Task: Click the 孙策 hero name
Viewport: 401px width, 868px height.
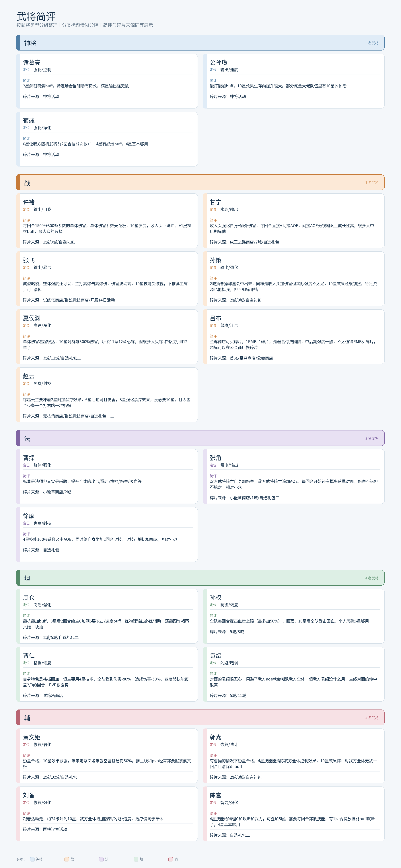Action: [x=215, y=260]
